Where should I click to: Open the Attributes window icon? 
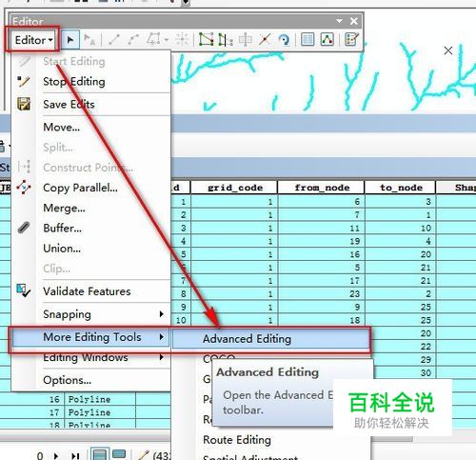coord(307,39)
